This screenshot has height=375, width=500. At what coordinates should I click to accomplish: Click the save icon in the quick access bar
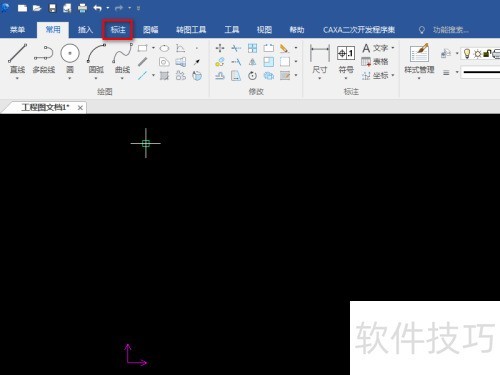tap(52, 8)
